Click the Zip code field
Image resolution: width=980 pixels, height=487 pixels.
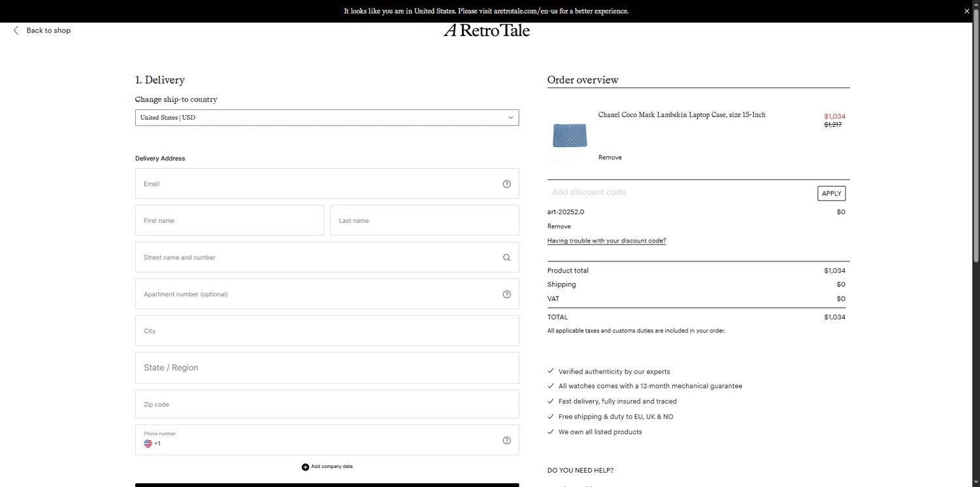[x=327, y=404]
